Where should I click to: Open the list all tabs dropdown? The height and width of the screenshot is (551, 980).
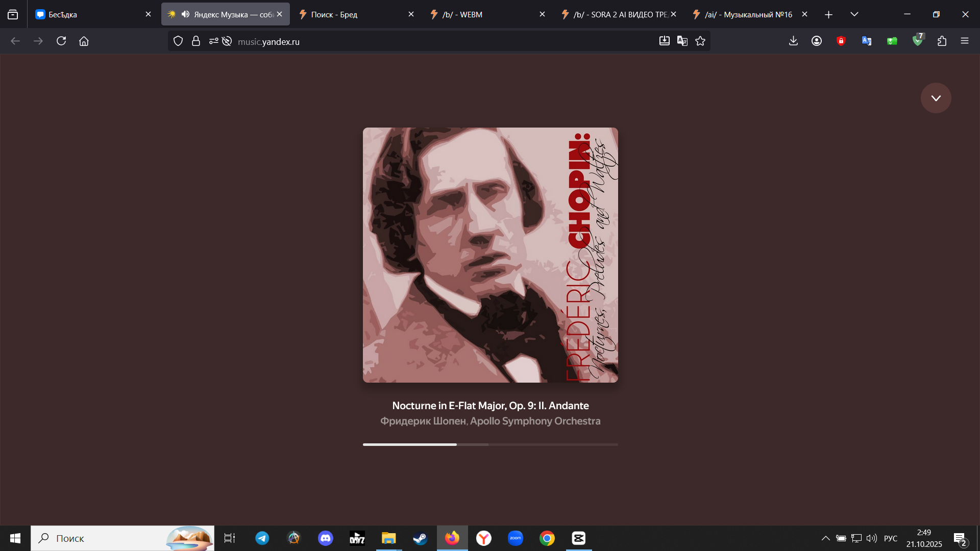pos(854,14)
